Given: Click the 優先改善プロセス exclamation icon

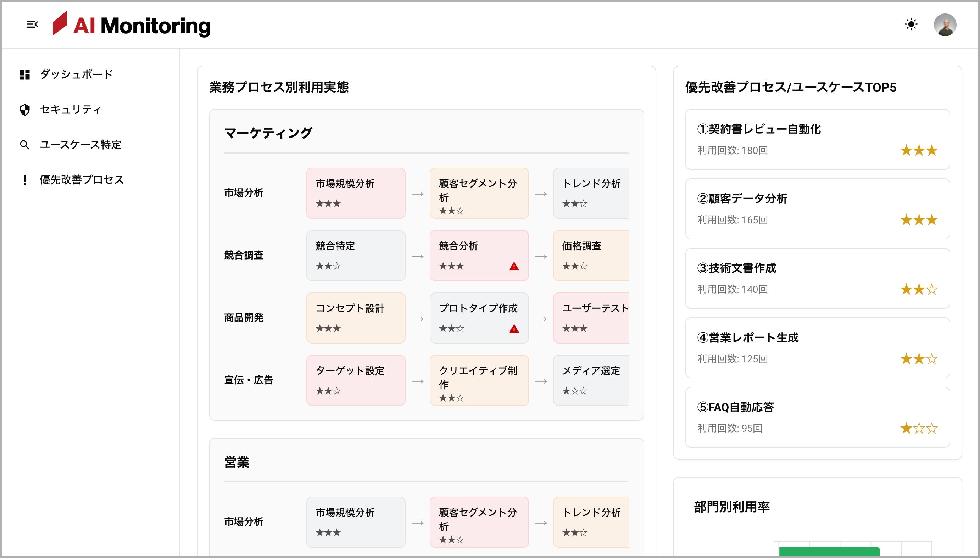Looking at the screenshot, I should point(25,180).
